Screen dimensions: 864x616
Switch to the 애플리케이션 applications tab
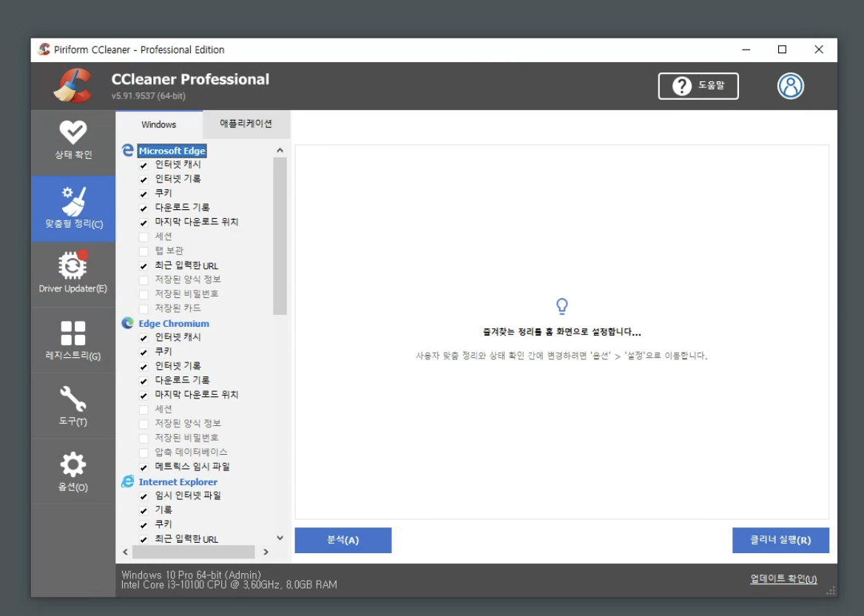click(x=246, y=124)
